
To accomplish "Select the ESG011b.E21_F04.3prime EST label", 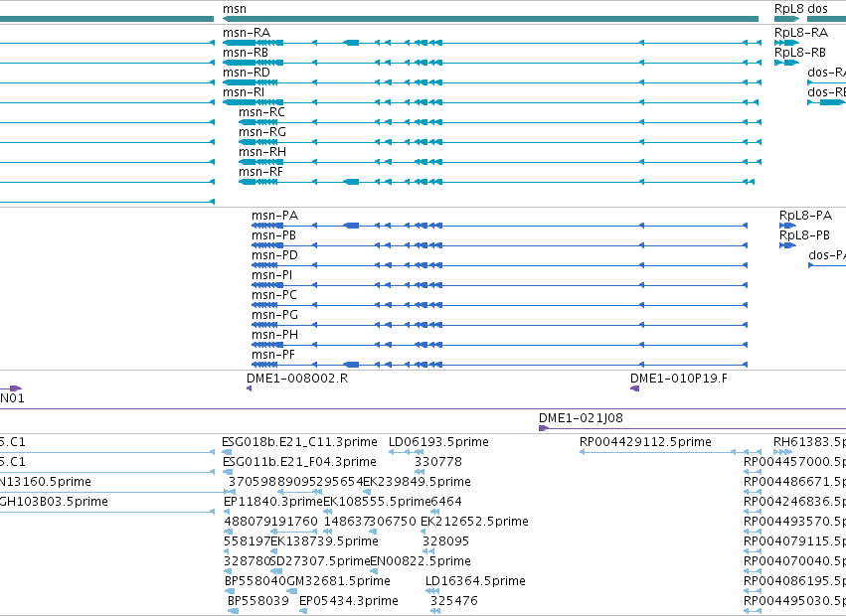I will [x=299, y=462].
